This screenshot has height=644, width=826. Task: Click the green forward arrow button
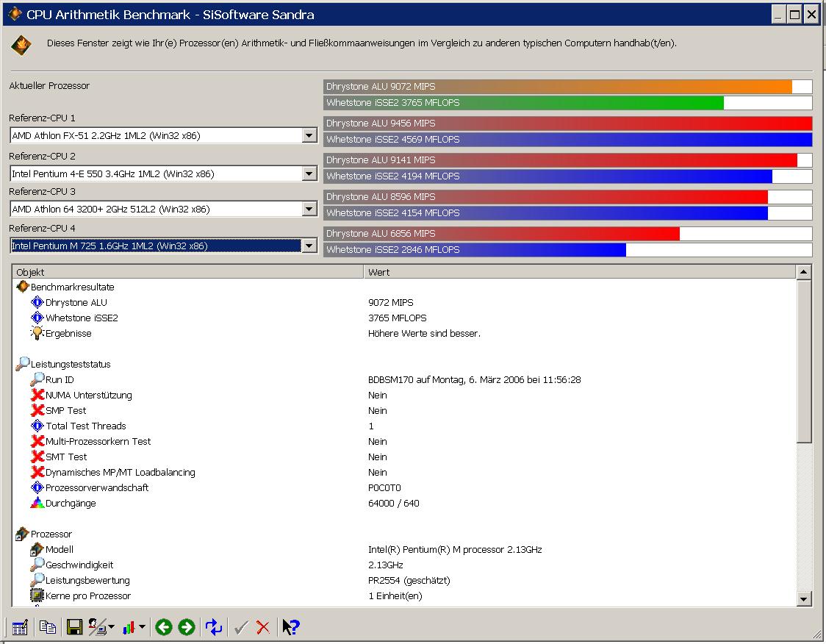(187, 627)
